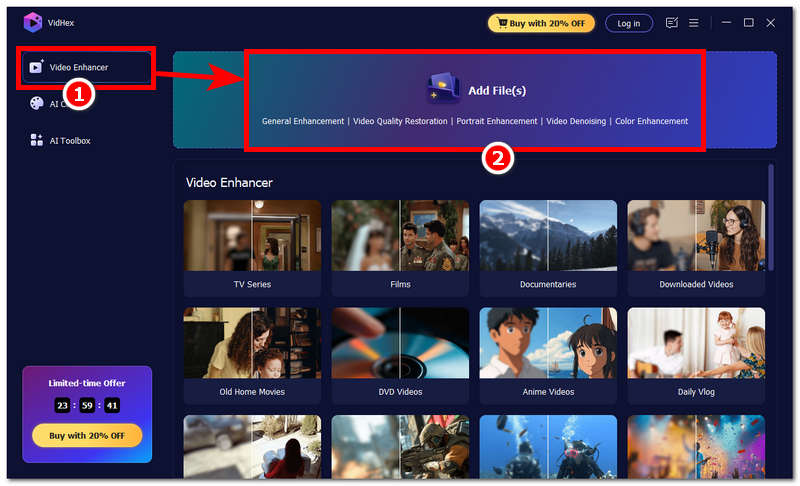Click the AI Toolbox grid icon
Image resolution: width=800 pixels, height=486 pixels.
[37, 141]
